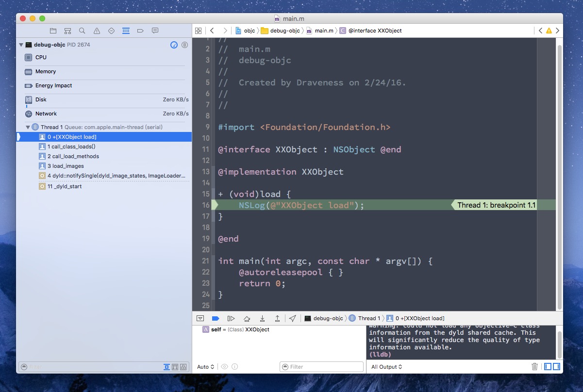
Task: Open the Report navigator speech bubble
Action: pyautogui.click(x=155, y=30)
